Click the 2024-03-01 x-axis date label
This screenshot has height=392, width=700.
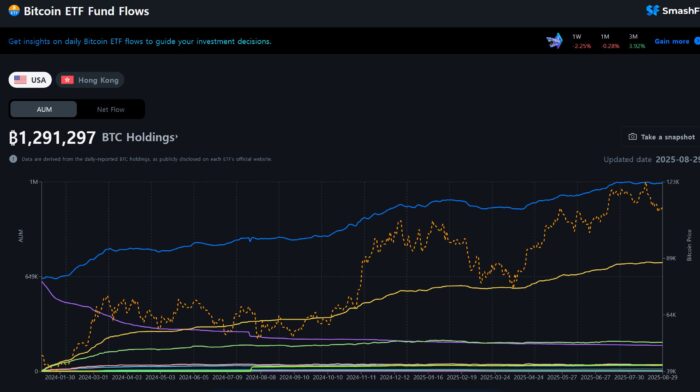(93, 377)
